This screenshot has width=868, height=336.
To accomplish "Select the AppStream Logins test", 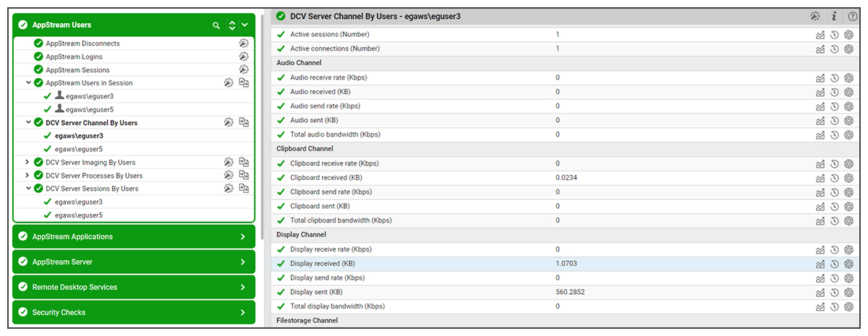I will tap(74, 57).
